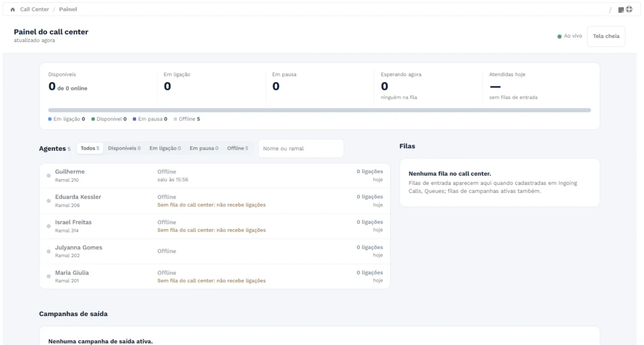644x345 pixels.
Task: Click Ramal 206 extension label
Action: point(67,205)
